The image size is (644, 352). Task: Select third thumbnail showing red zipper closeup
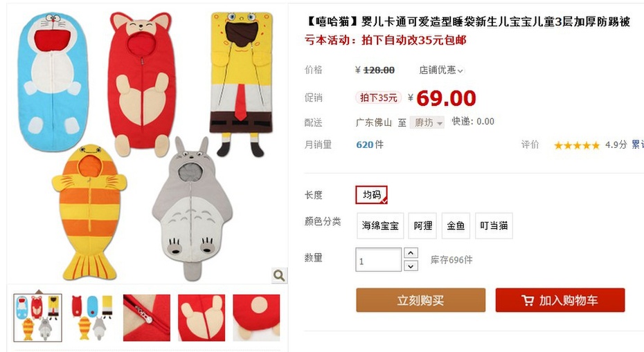tap(147, 317)
